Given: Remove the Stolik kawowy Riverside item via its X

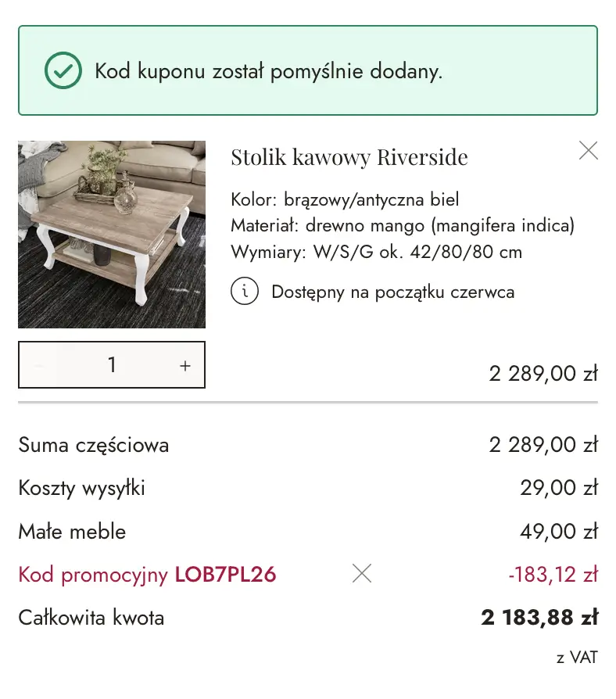Looking at the screenshot, I should pyautogui.click(x=589, y=150).
